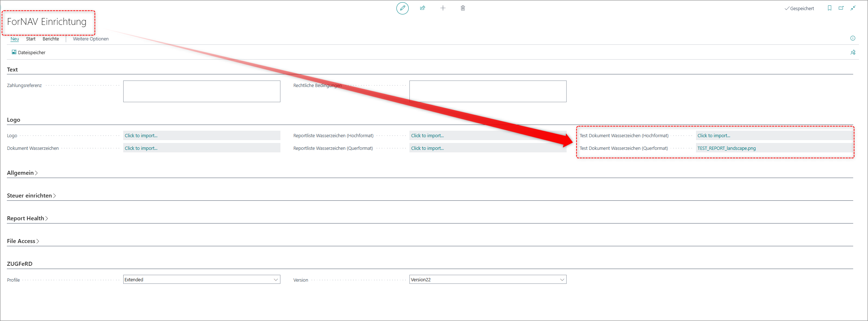The height and width of the screenshot is (321, 868).
Task: Click the share icon in the top toolbar
Action: pos(422,8)
